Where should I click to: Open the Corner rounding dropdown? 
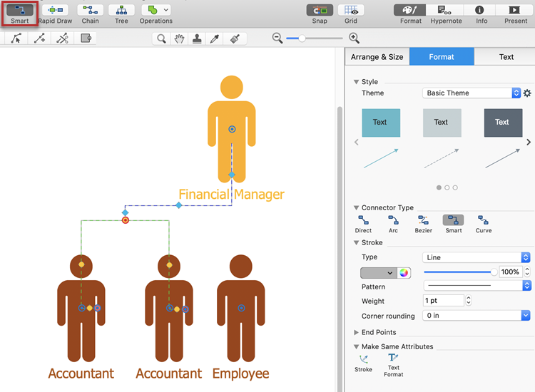pos(477,315)
